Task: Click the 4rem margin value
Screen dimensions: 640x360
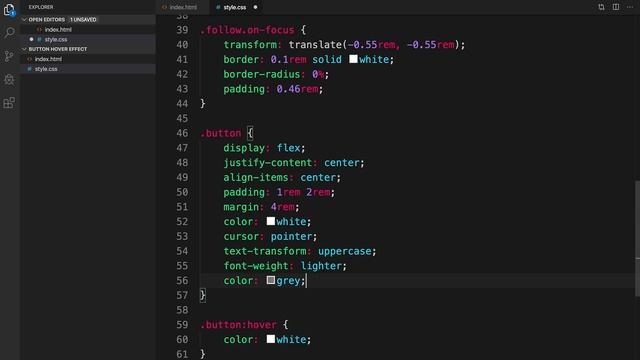Action: click(282, 207)
